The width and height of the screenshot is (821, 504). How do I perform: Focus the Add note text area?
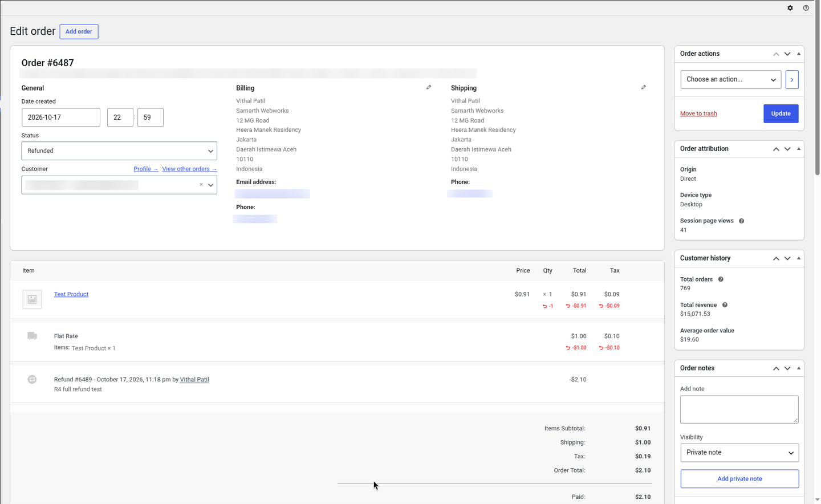click(x=739, y=409)
